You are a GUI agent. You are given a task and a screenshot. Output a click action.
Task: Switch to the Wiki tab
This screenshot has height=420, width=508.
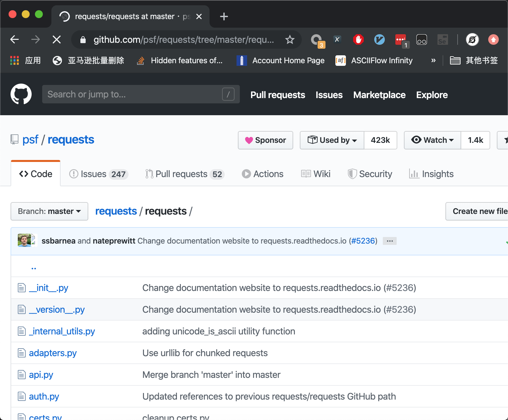(316, 174)
